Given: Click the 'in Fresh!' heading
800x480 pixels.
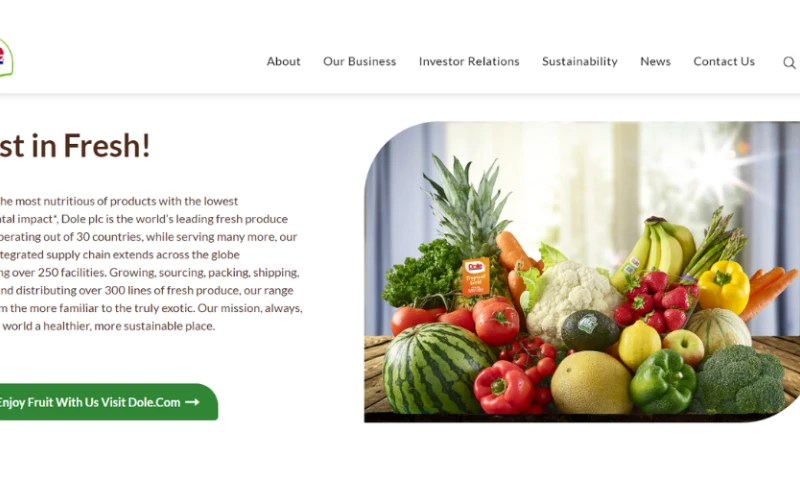Looking at the screenshot, I should (x=75, y=145).
